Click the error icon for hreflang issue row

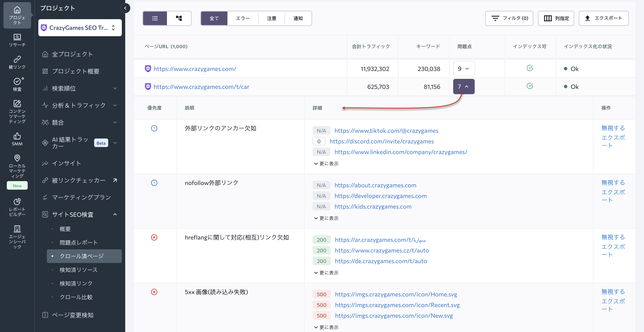[x=154, y=237]
